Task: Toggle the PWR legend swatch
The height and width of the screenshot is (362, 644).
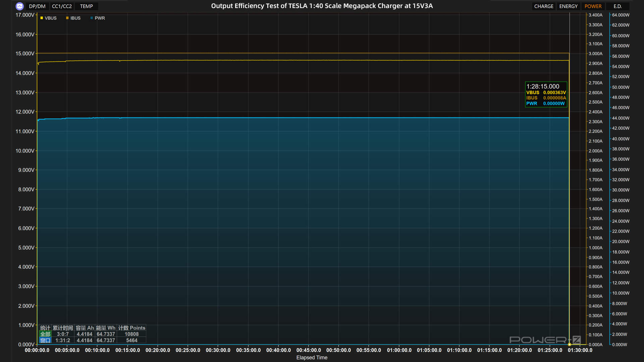Action: [x=92, y=18]
